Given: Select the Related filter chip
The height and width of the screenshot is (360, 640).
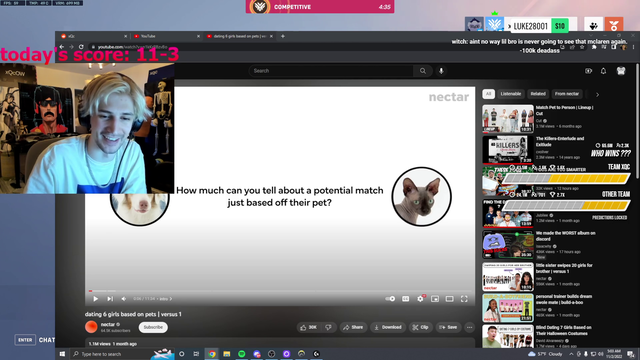Looking at the screenshot, I should pyautogui.click(x=538, y=94).
